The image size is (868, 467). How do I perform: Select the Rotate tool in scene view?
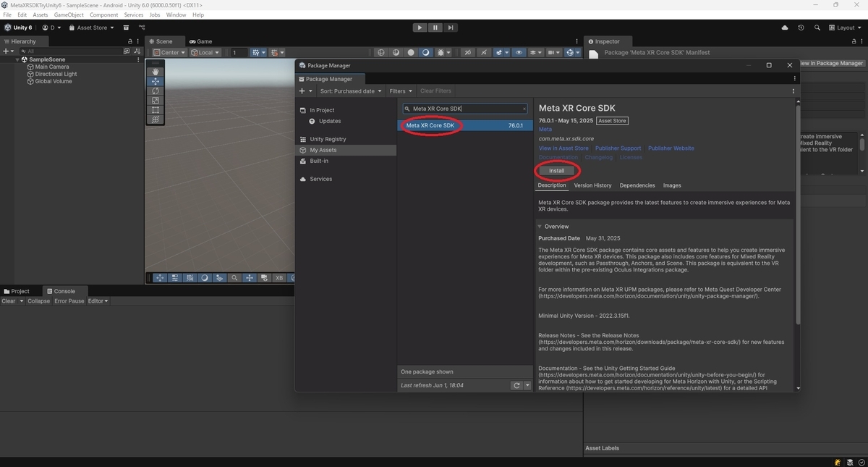point(156,91)
